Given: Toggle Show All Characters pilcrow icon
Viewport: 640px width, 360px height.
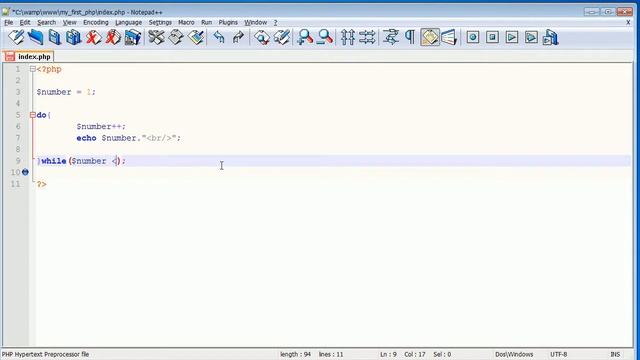Looking at the screenshot, I should coord(410,38).
